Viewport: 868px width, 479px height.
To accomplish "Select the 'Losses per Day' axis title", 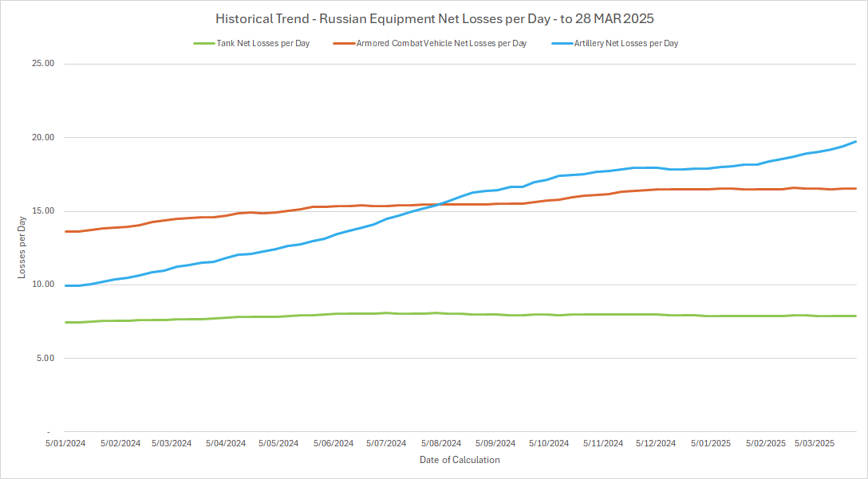I will point(22,248).
